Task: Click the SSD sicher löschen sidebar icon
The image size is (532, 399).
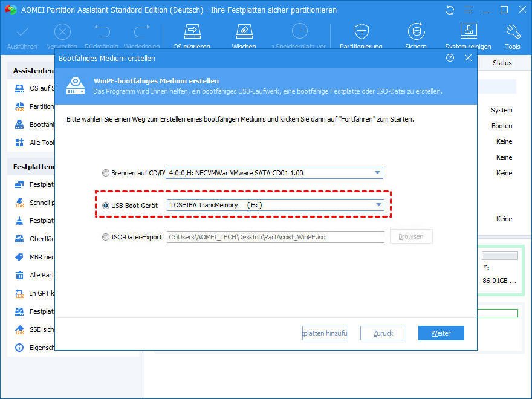Action: 19,329
